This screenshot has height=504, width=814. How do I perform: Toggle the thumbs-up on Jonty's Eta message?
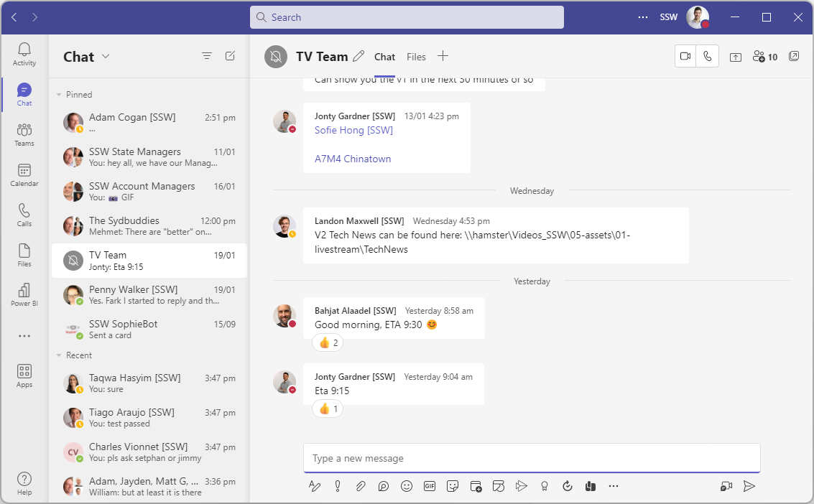pyautogui.click(x=328, y=409)
